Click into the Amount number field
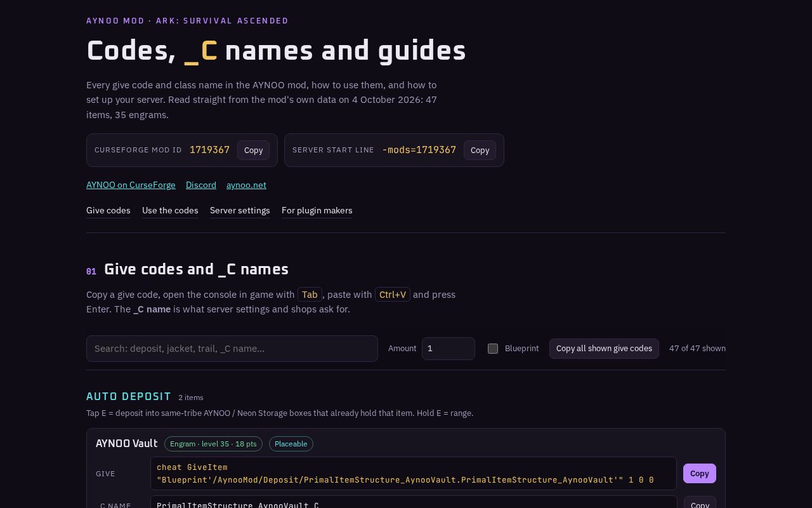 [449, 349]
